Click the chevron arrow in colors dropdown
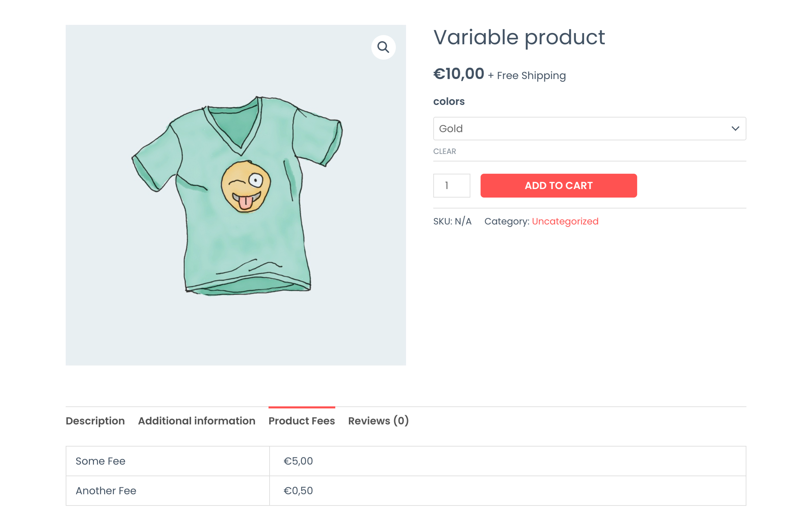The width and height of the screenshot is (812, 532). (x=735, y=129)
